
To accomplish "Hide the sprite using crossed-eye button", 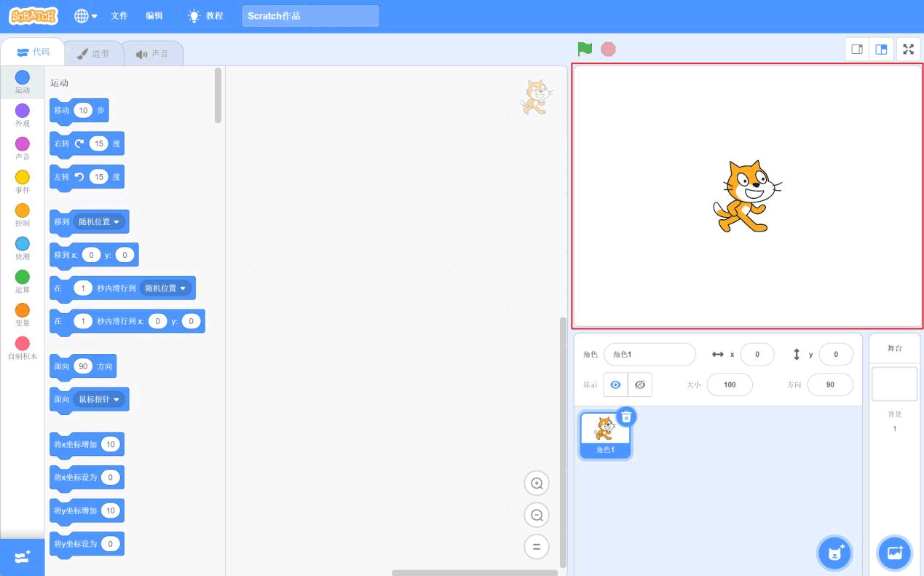I will 640,384.
